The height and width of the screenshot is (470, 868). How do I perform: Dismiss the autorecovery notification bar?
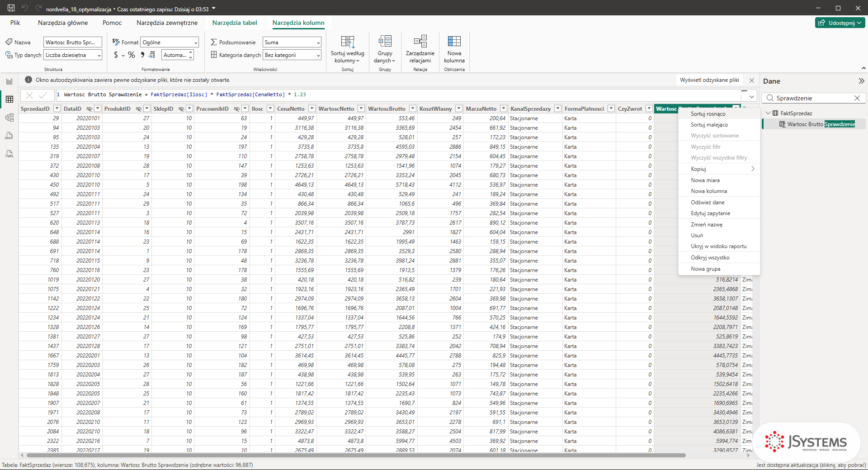pyautogui.click(x=752, y=80)
